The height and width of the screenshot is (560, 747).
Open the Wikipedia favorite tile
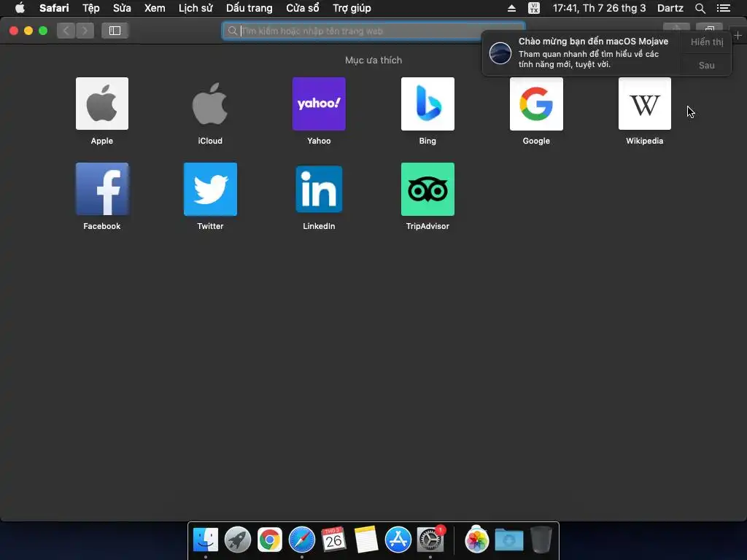tap(645, 104)
